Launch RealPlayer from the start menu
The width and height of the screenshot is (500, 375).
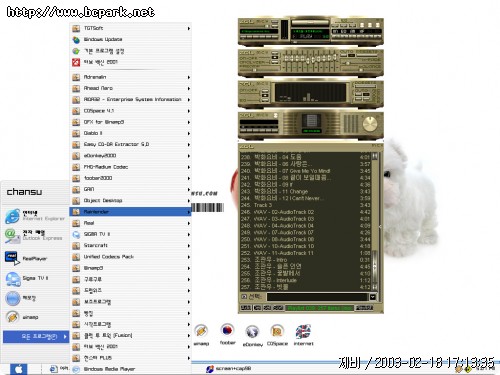tap(27, 258)
